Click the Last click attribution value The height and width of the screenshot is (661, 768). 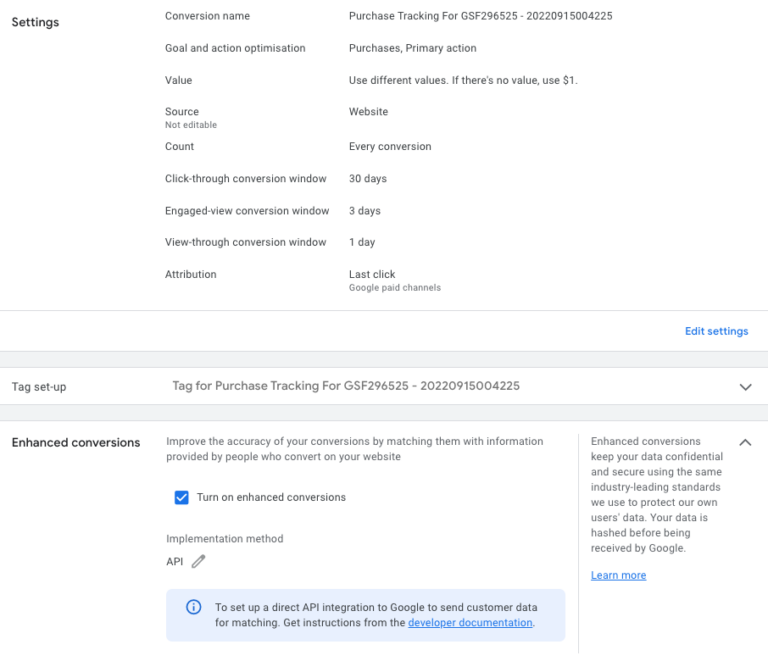[372, 274]
